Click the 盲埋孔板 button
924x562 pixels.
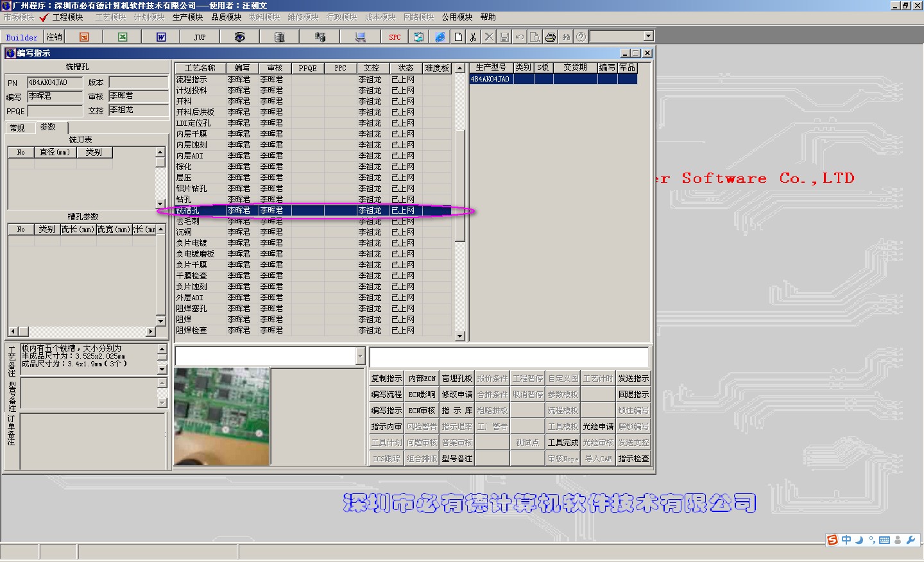(x=457, y=379)
